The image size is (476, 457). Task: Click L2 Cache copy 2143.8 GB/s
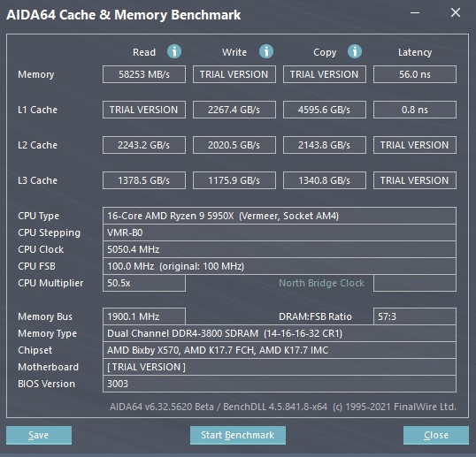[x=325, y=145]
